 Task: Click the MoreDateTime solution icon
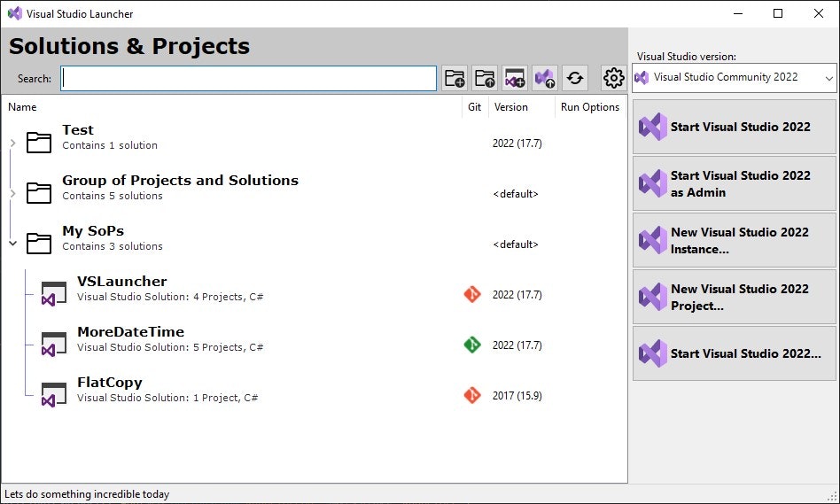click(54, 344)
